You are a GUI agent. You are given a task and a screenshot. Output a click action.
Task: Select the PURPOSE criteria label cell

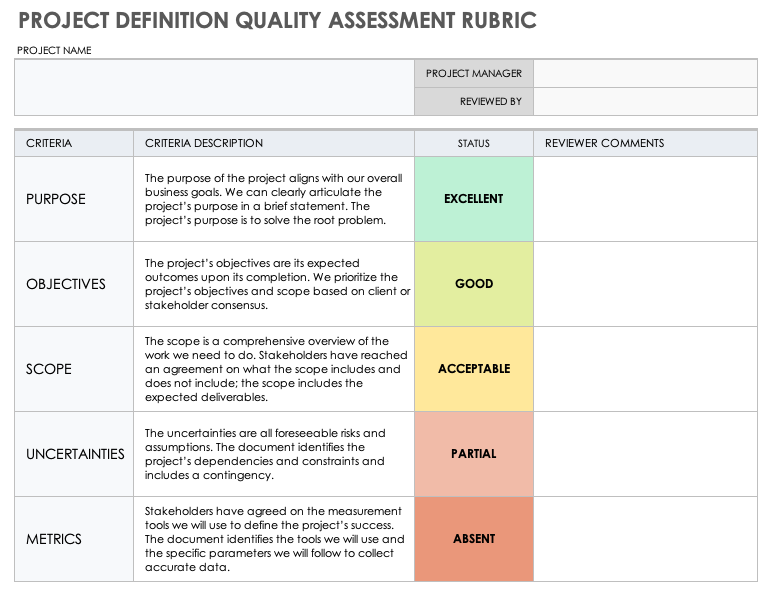pos(74,199)
